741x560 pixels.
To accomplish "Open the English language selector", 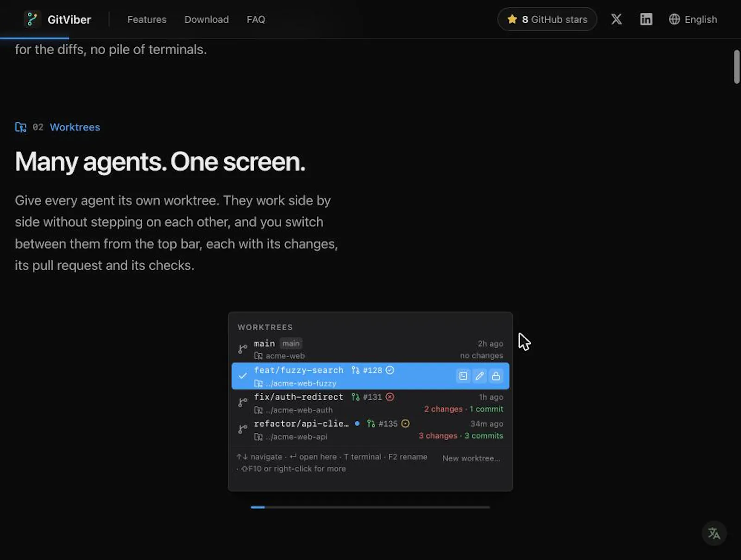I will click(x=693, y=19).
